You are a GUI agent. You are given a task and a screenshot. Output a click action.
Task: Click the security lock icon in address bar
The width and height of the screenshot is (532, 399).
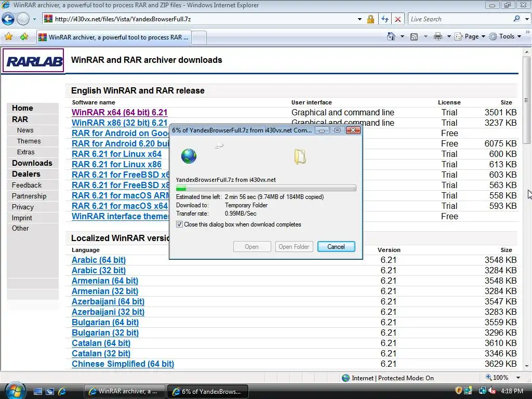(370, 19)
